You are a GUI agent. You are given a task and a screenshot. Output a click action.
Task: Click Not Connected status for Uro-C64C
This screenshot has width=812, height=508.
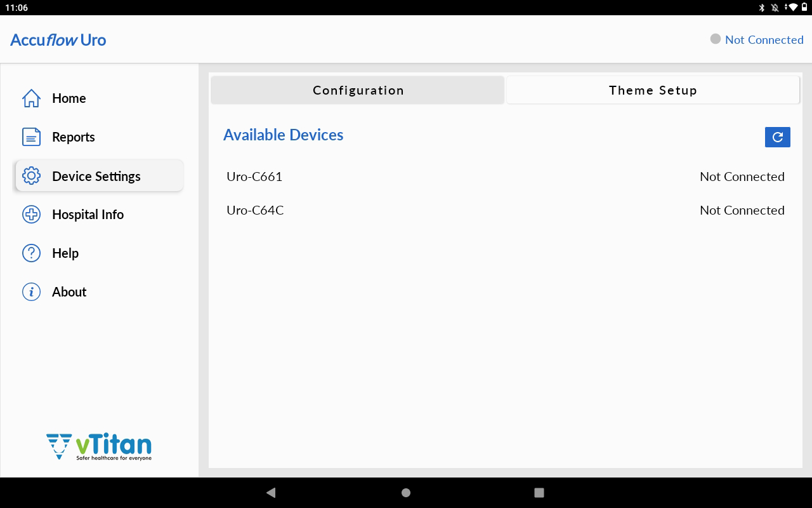pyautogui.click(x=742, y=210)
